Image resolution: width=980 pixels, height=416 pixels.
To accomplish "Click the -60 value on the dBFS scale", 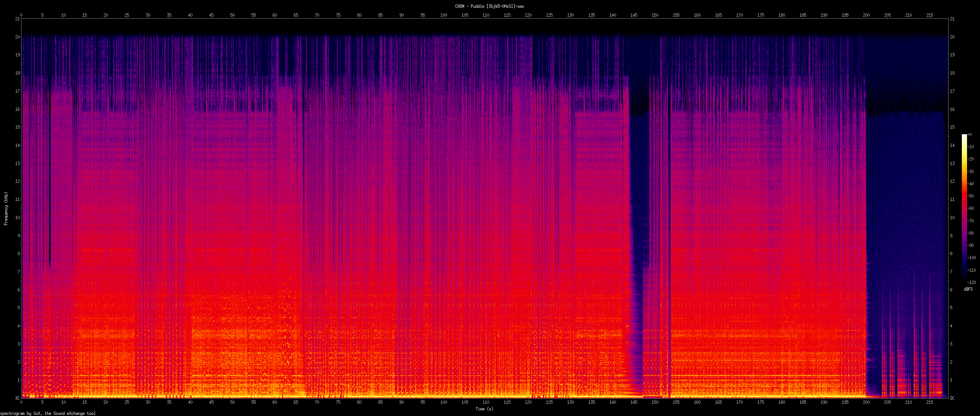I will pyautogui.click(x=970, y=208).
